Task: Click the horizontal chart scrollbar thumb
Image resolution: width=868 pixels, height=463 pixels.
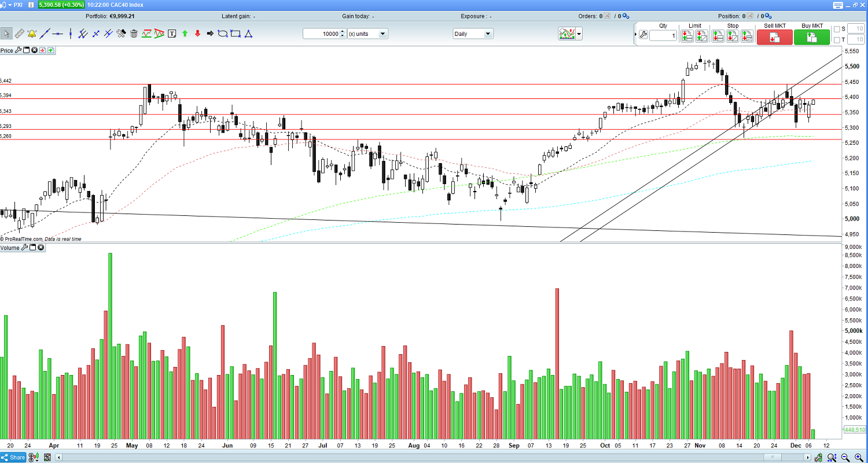Action: pos(773,458)
